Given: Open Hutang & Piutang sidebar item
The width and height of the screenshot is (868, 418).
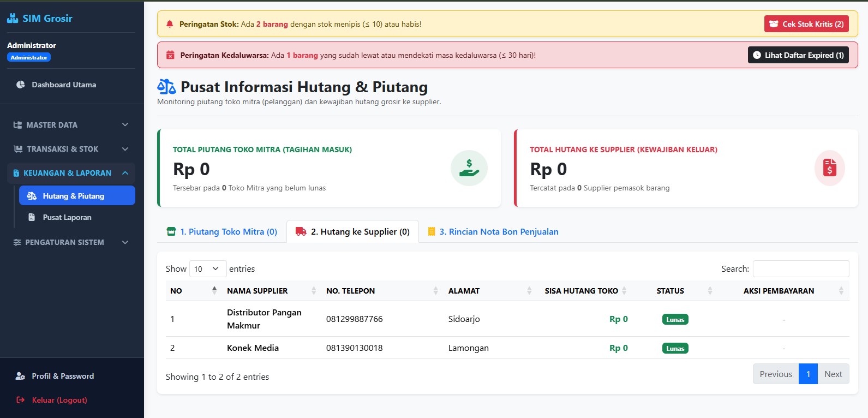Looking at the screenshot, I should (x=77, y=196).
